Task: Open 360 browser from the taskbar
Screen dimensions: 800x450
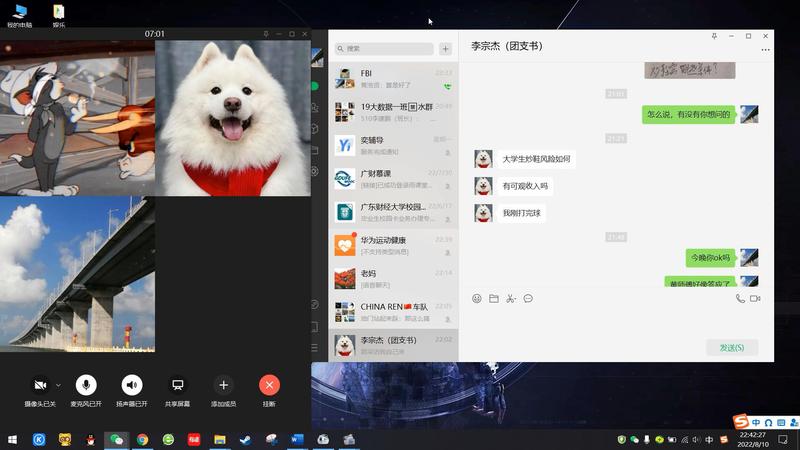Action: click(x=168, y=439)
